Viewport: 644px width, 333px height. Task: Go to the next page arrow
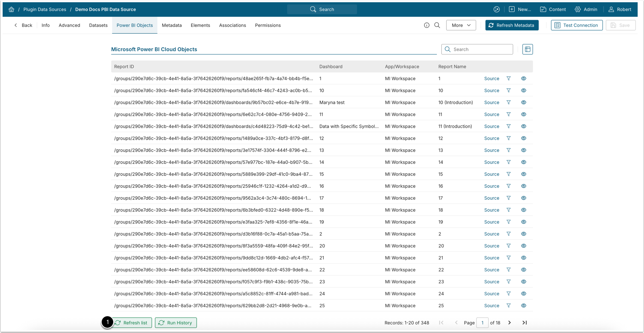coord(509,323)
